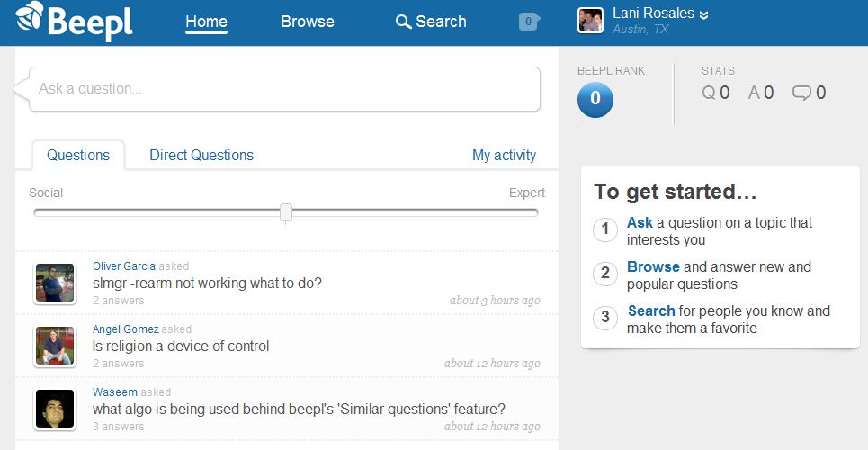Click the search magnifier icon
Image resolution: width=868 pixels, height=450 pixels.
coord(403,22)
